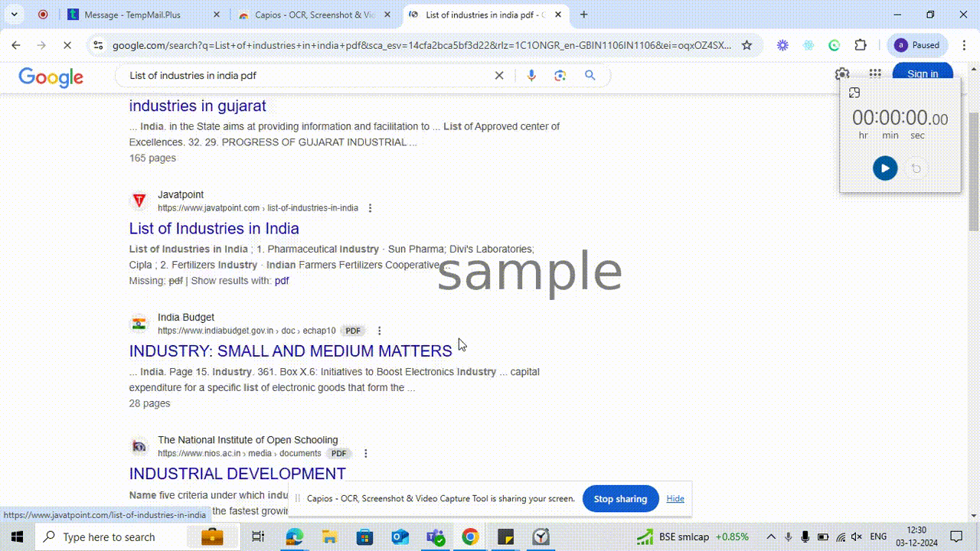The image size is (980, 551).
Task: Click the browser address bar URL
Action: [421, 45]
